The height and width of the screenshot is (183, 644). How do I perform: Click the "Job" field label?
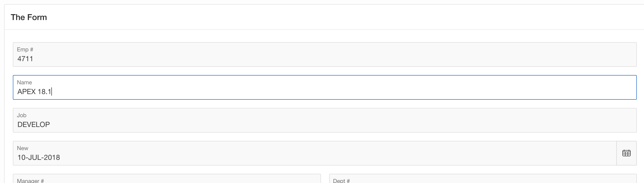(x=22, y=115)
